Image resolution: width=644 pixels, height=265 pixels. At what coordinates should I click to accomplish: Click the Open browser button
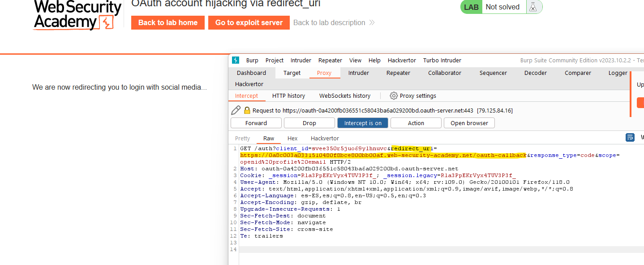tap(469, 123)
